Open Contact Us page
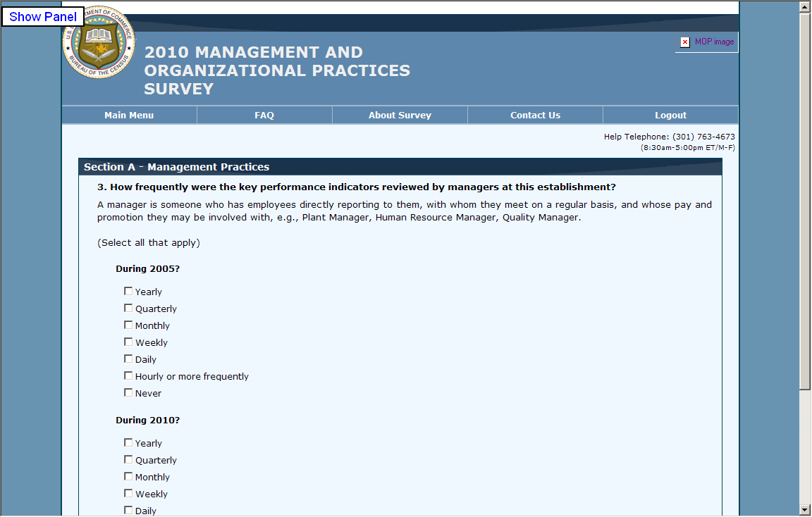812x517 pixels. point(535,115)
